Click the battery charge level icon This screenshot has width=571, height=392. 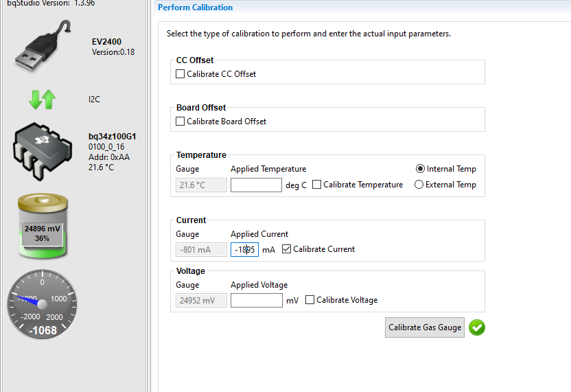[43, 226]
